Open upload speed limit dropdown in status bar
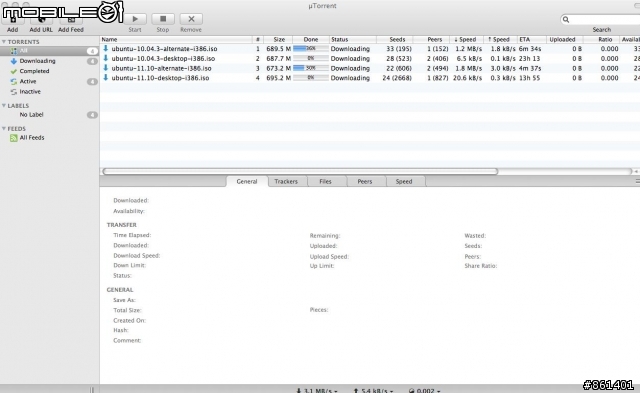Screen dimensions: 640x393 [x=373, y=391]
